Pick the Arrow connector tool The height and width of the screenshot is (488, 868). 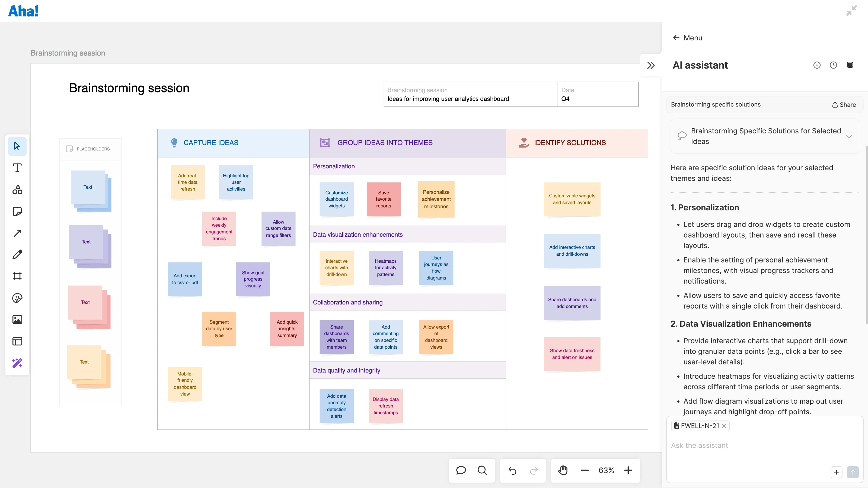pyautogui.click(x=17, y=233)
